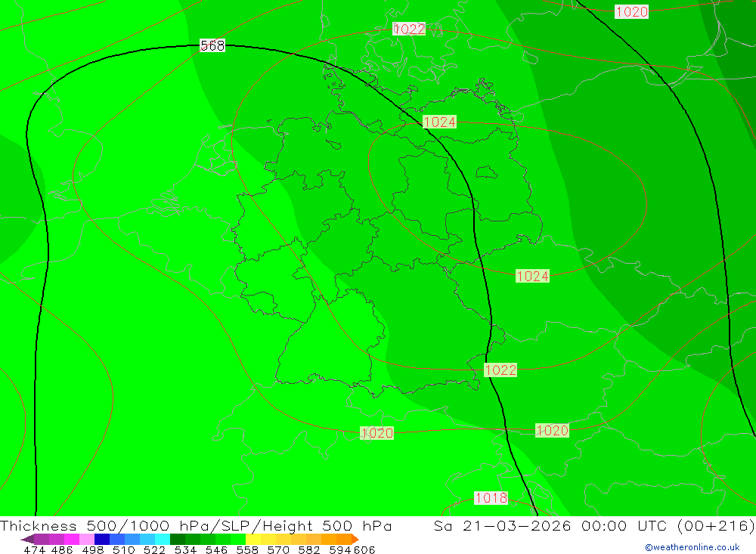This screenshot has height=554, width=756.
Task: Click the 522 legend value
Action: (x=154, y=550)
